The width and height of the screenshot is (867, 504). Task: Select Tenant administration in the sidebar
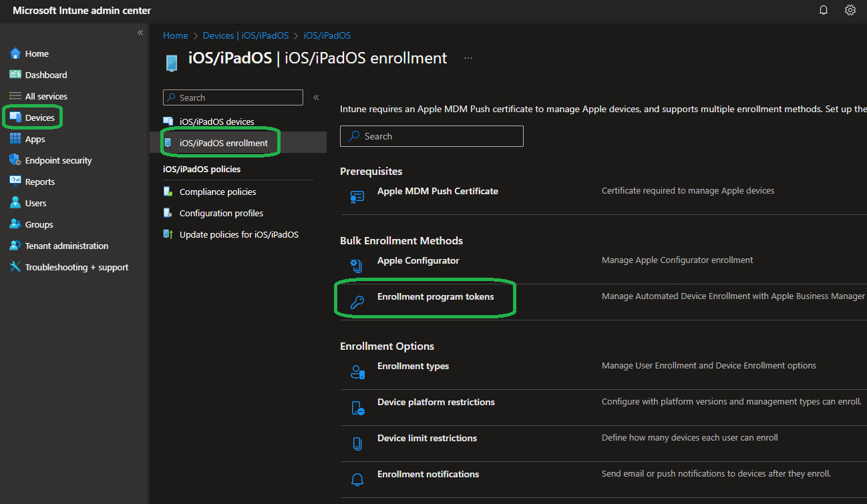point(66,246)
